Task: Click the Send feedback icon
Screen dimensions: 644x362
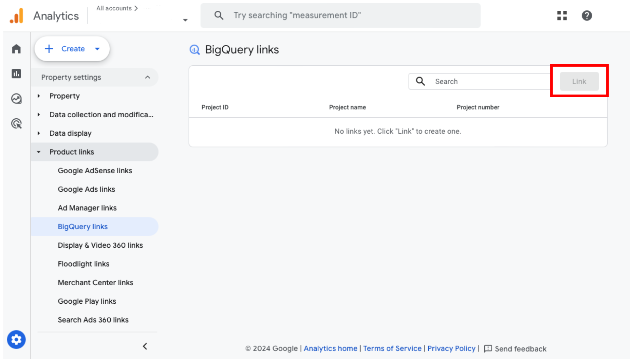Action: [x=488, y=349]
